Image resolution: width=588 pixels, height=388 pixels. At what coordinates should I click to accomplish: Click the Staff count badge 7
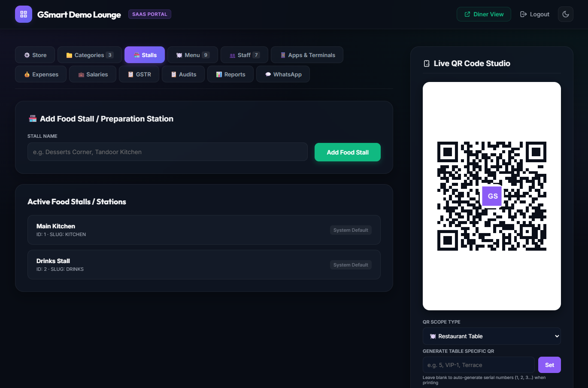tap(256, 55)
